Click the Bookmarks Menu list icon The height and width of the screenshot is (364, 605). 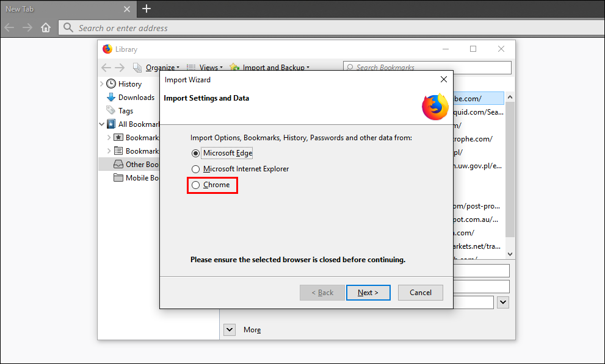(118, 151)
